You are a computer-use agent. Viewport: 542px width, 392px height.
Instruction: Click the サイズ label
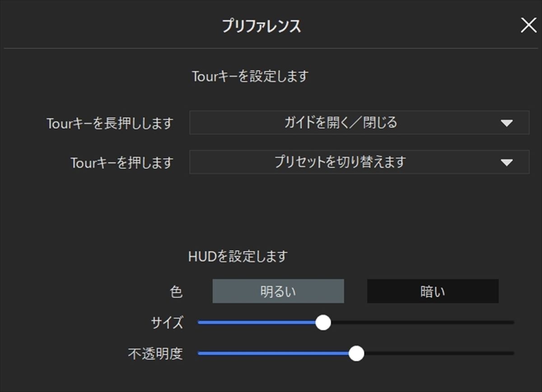167,323
